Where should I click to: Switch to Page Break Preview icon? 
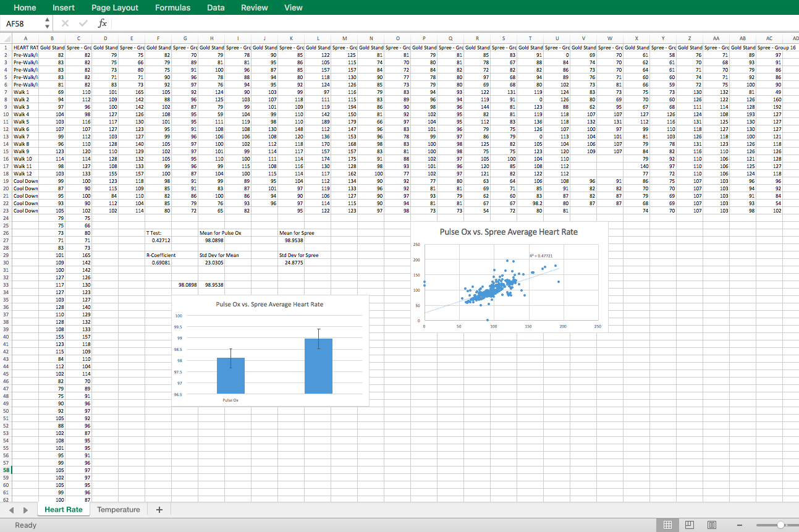pyautogui.click(x=712, y=525)
